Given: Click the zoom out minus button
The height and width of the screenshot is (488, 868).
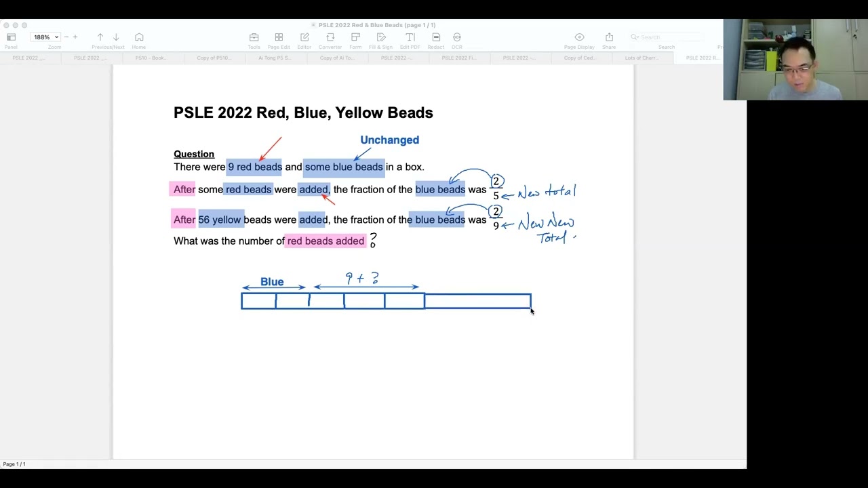Looking at the screenshot, I should [x=66, y=37].
